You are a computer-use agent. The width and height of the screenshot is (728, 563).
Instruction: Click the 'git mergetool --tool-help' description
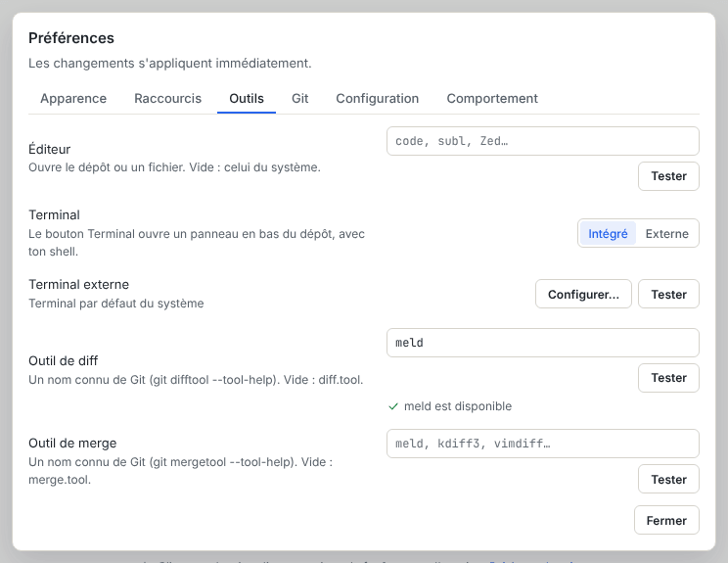181,471
